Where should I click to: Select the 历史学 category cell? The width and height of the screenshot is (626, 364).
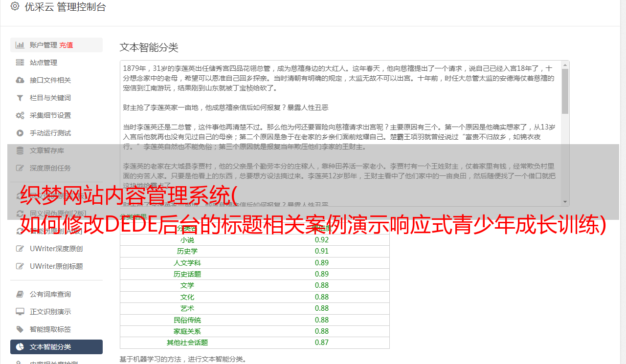(187, 251)
